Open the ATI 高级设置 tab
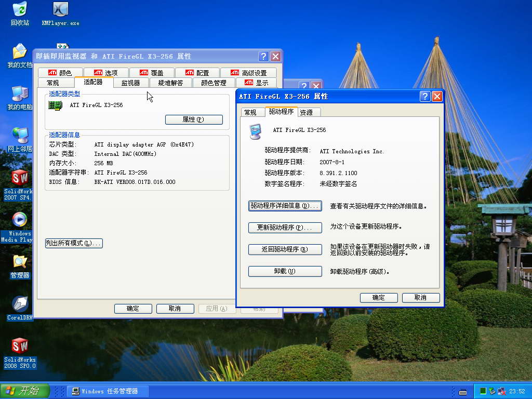Screen dimensions: 532x399 249,73
